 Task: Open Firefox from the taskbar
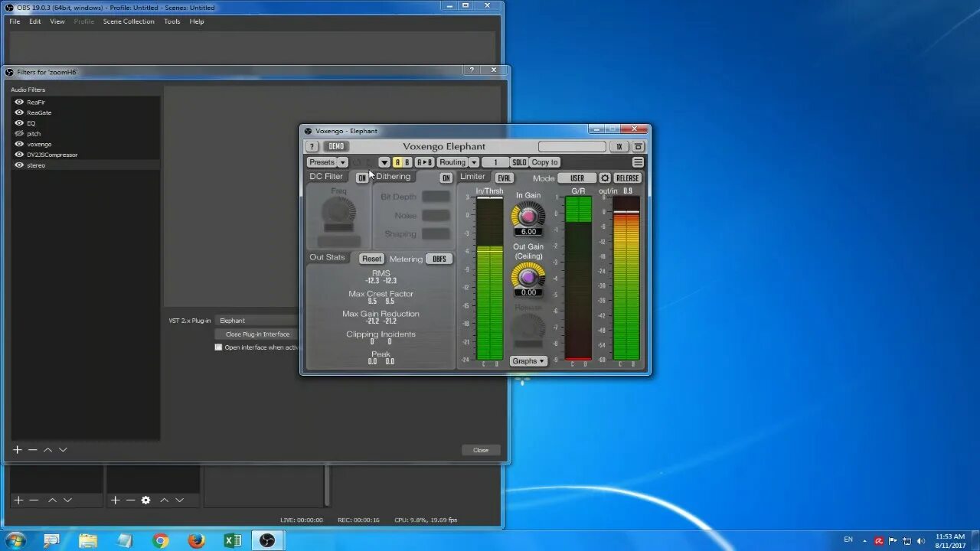(x=197, y=540)
